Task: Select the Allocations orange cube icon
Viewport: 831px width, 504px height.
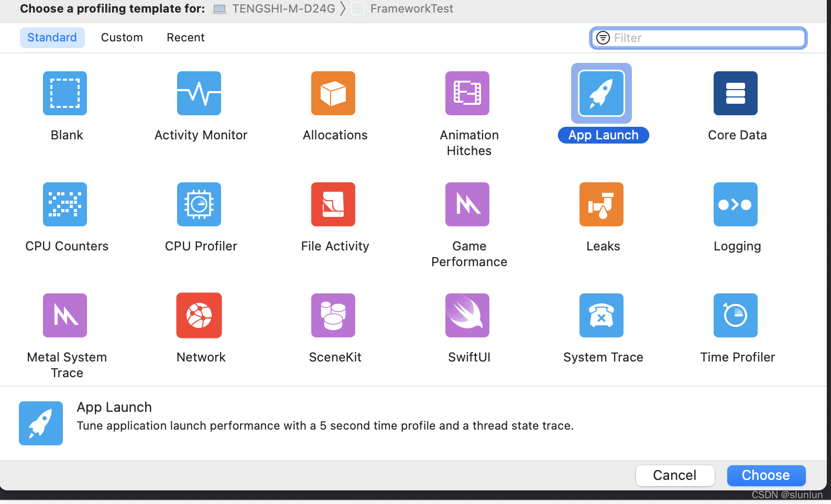Action: click(333, 93)
